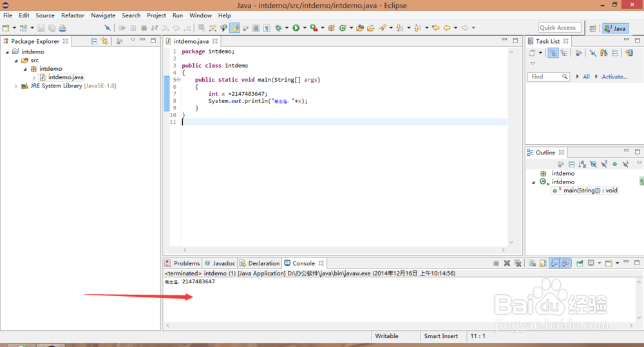Collapse the intdemo project node

[7, 52]
